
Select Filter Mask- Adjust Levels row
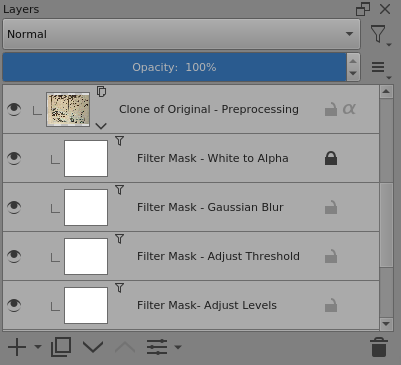pos(191,305)
